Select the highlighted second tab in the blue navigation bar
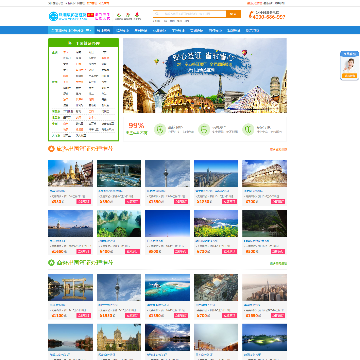This screenshot has height=360, width=360. point(103,30)
